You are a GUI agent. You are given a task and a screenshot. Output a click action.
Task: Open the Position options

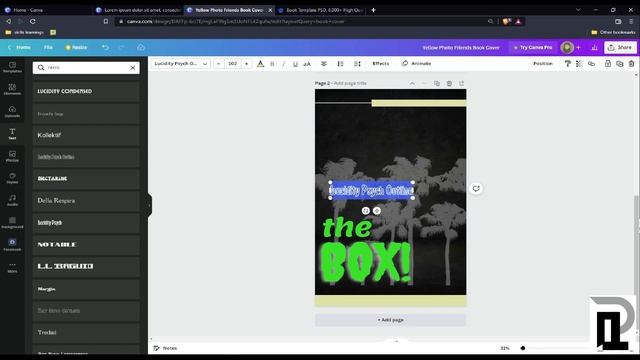pyautogui.click(x=543, y=64)
